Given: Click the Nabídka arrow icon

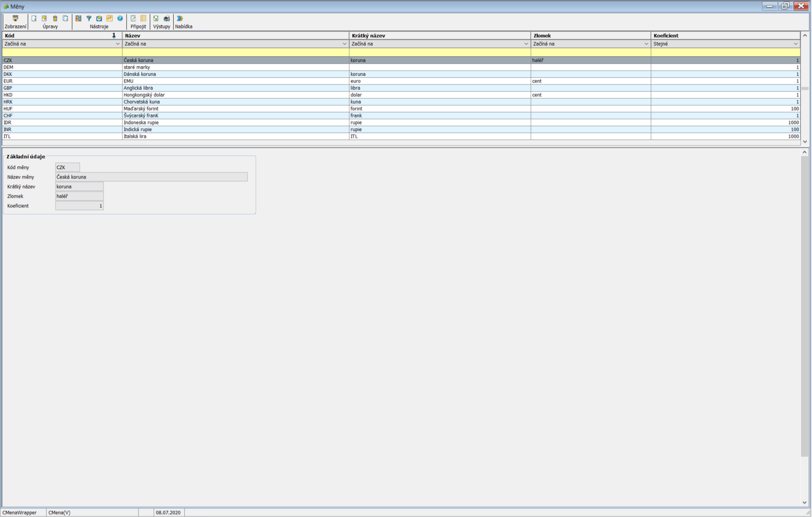Looking at the screenshot, I should [x=180, y=19].
